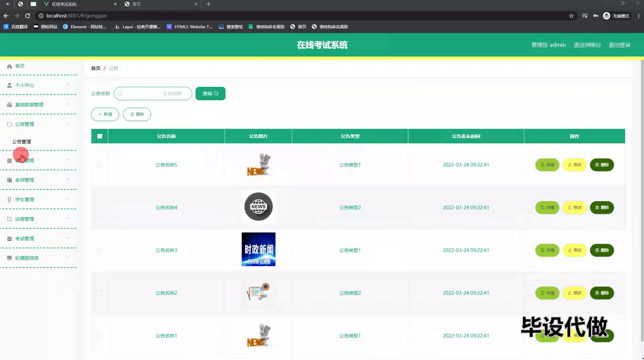Click the 查询 search button
The width and height of the screenshot is (644, 360).
pos(210,94)
